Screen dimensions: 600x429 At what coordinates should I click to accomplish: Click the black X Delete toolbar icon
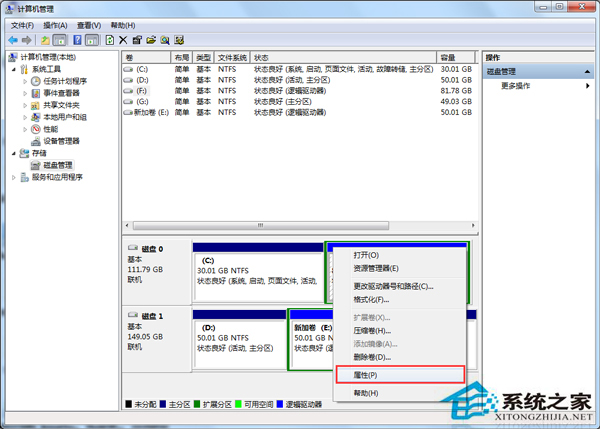click(x=123, y=40)
